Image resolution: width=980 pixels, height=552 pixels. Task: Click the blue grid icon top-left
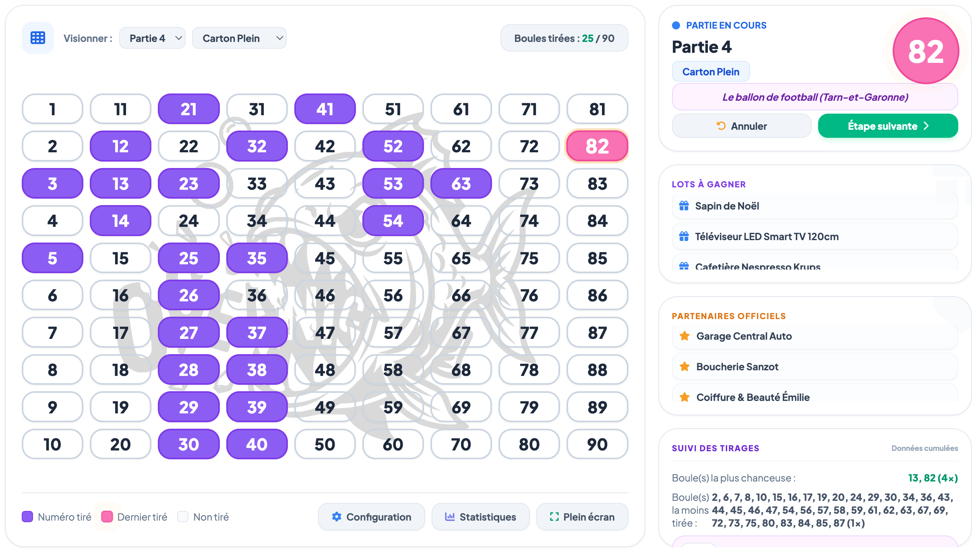(38, 38)
